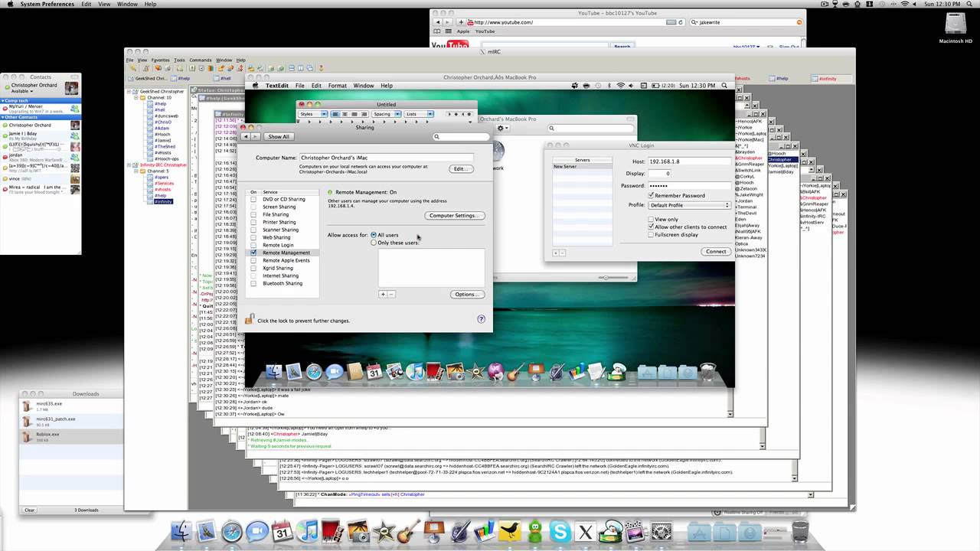Open the Adium green duck Dock icon
The image size is (980, 551).
(x=535, y=533)
